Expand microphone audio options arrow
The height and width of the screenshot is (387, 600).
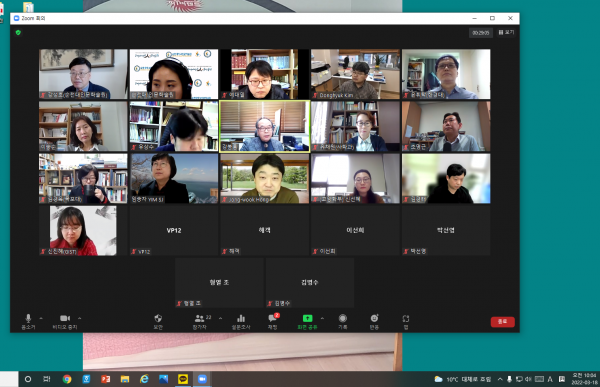coord(41,318)
